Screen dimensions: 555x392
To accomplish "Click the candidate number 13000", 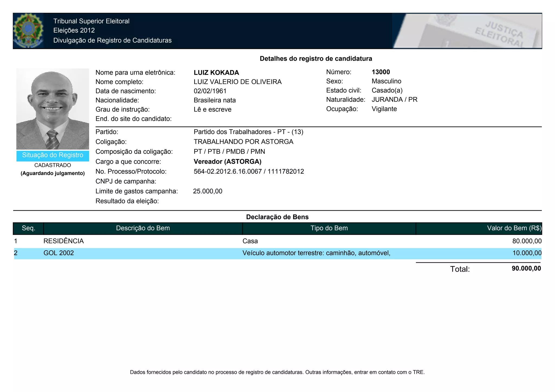I will [381, 72].
